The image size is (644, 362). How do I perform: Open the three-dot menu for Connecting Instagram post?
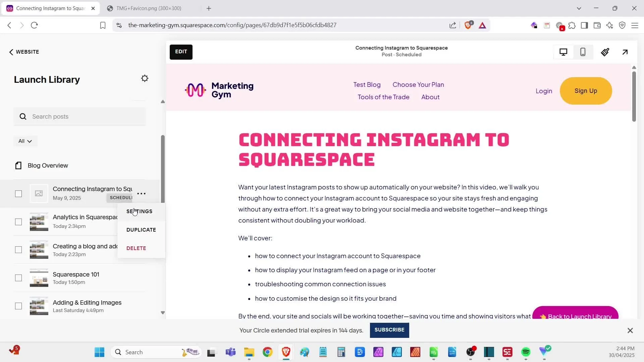[141, 193]
